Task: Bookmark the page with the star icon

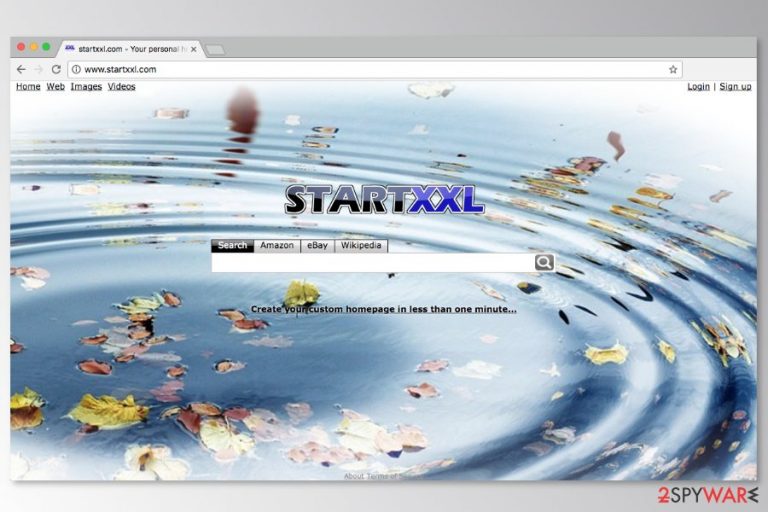Action: pos(673,70)
